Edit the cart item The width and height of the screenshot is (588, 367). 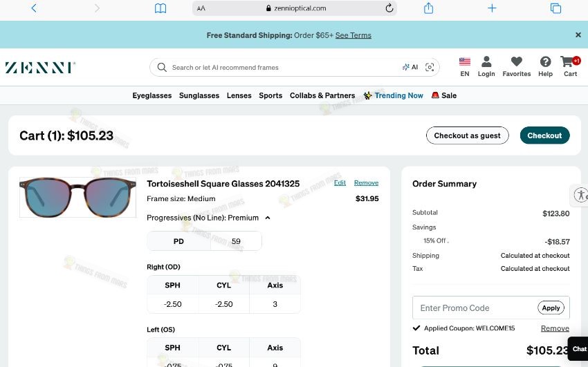click(340, 182)
